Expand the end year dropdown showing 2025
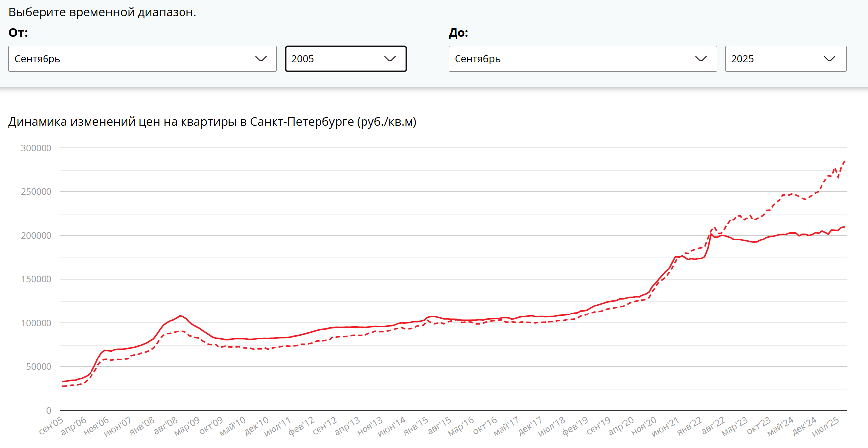Image resolution: width=868 pixels, height=448 pixels. [x=785, y=59]
